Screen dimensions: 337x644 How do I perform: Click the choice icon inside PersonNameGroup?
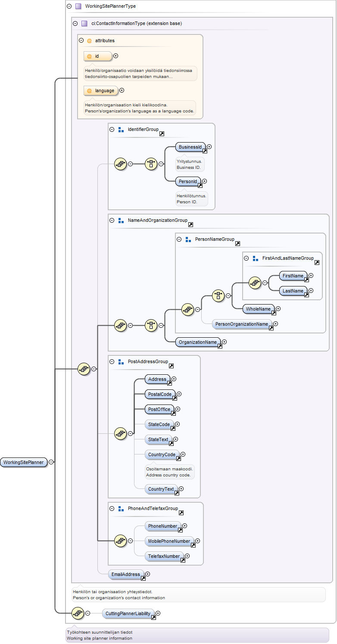(218, 296)
